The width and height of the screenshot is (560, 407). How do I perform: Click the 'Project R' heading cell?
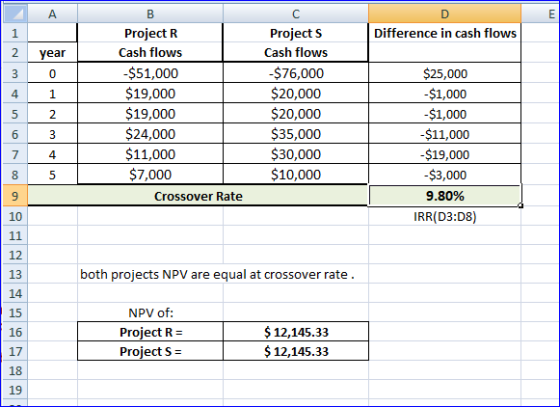coord(150,33)
